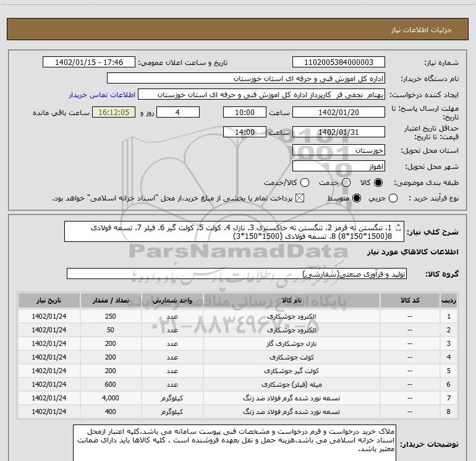
Task: Select the steel strip item in row 8
Action: pos(291,411)
